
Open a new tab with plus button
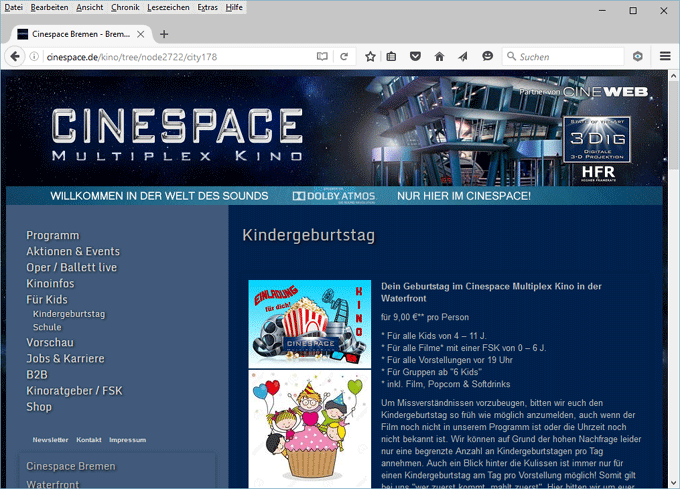point(164,34)
